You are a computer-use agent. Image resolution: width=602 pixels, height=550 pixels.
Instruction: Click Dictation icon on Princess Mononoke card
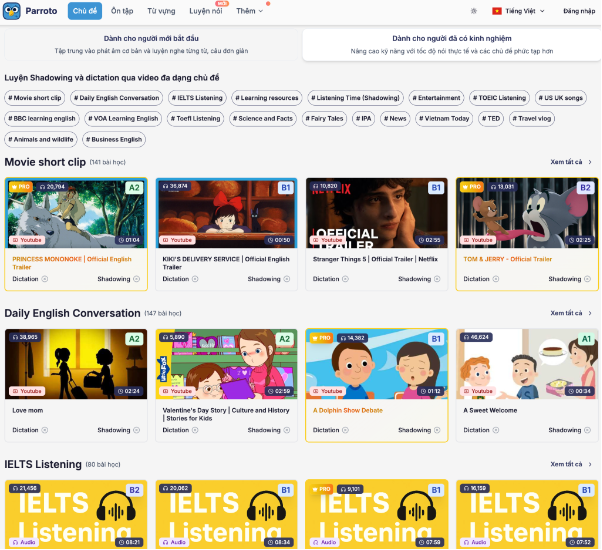[x=45, y=279]
